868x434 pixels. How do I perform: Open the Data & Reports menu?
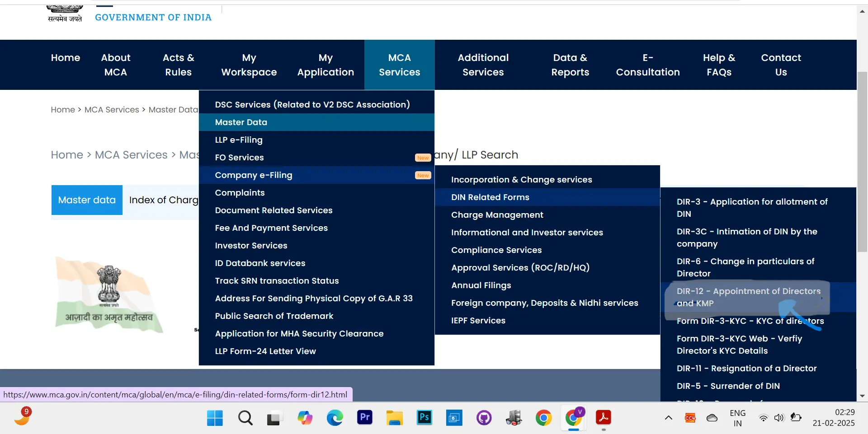click(x=570, y=65)
